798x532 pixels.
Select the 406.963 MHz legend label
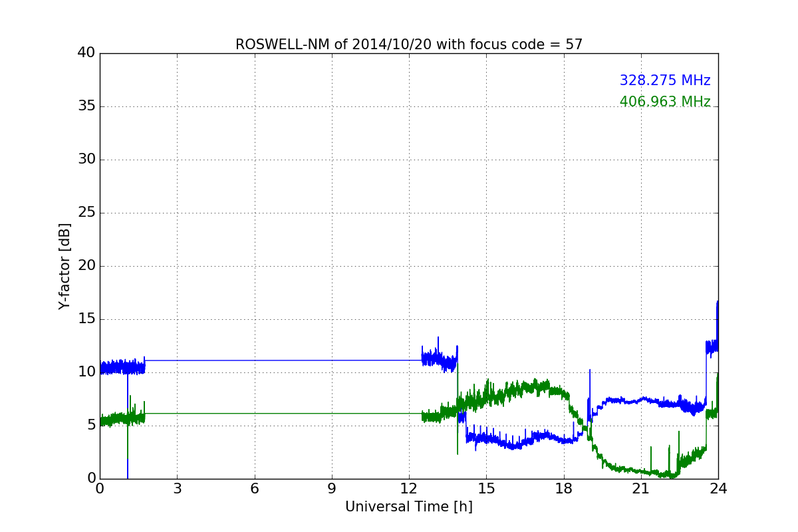tap(665, 102)
